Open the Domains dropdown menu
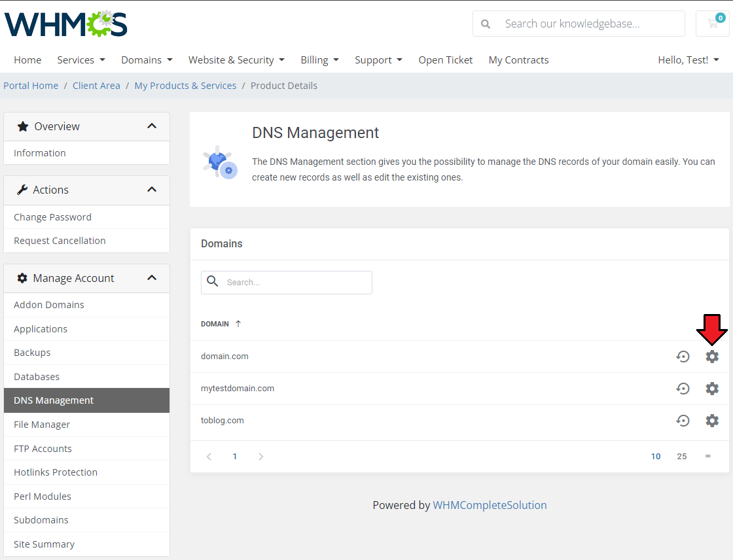The image size is (733, 560). point(147,60)
